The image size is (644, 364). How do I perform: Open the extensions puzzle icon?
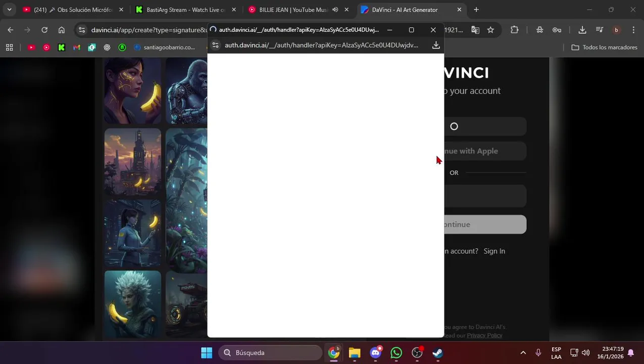pyautogui.click(x=514, y=30)
